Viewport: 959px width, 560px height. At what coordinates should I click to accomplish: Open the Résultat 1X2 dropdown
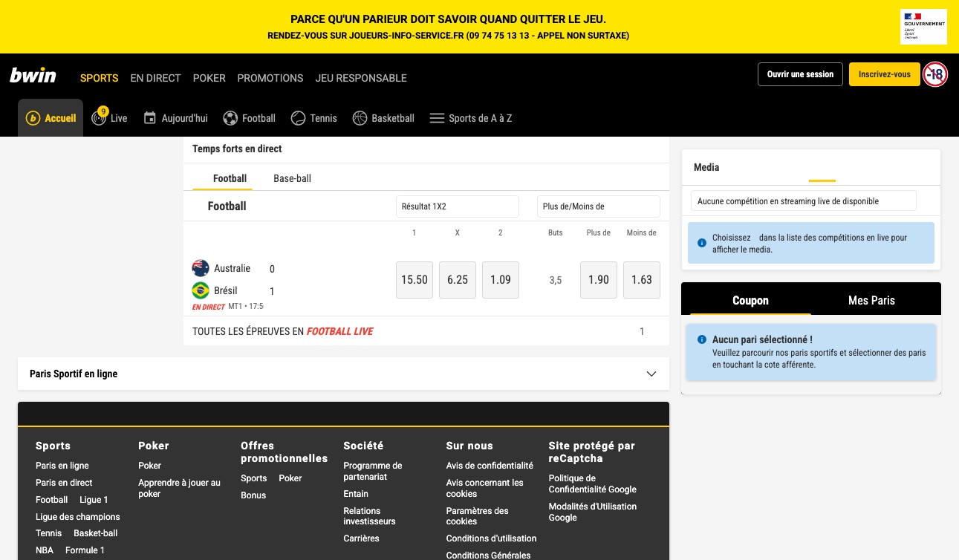click(x=457, y=206)
